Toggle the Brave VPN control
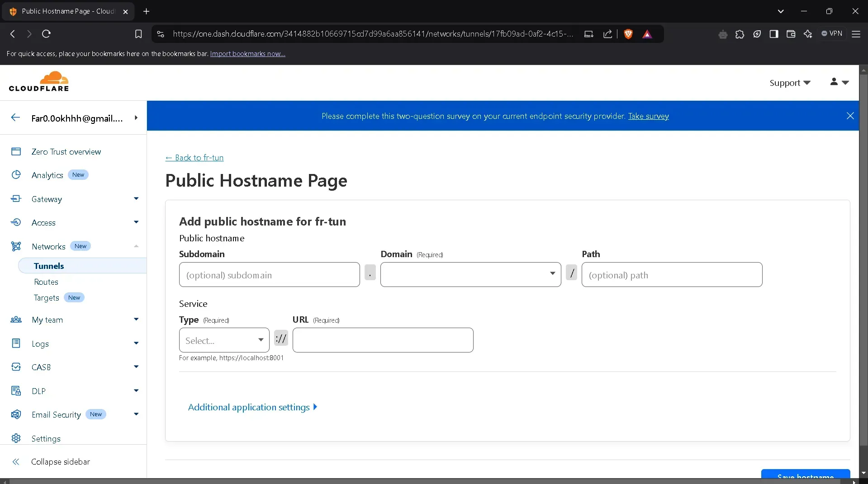868x484 pixels. point(832,33)
